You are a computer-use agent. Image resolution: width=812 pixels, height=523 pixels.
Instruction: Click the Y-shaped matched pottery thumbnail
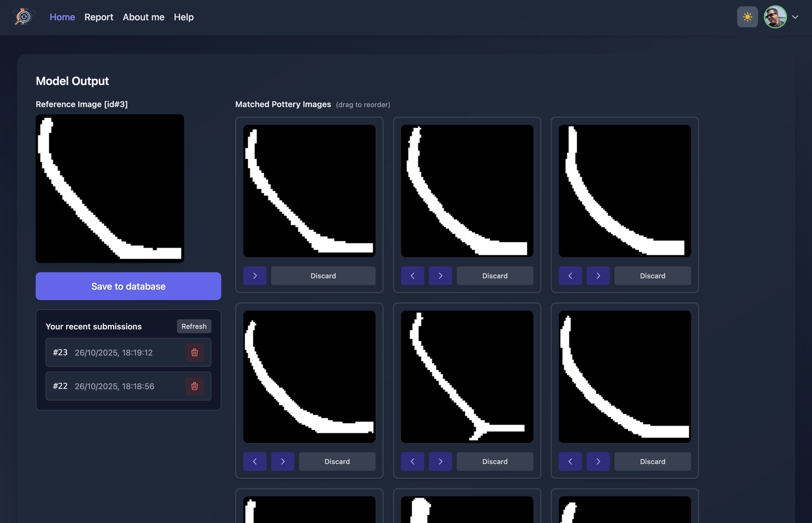(x=467, y=377)
